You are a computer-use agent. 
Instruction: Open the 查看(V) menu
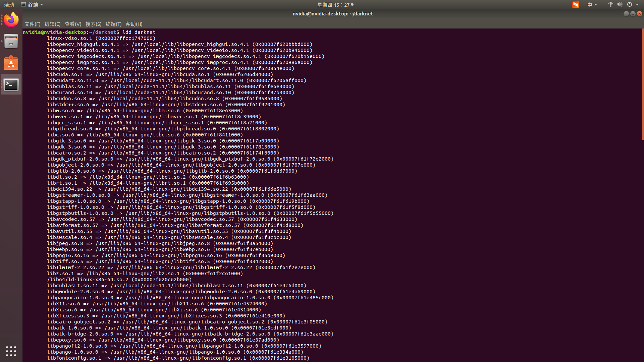click(73, 24)
